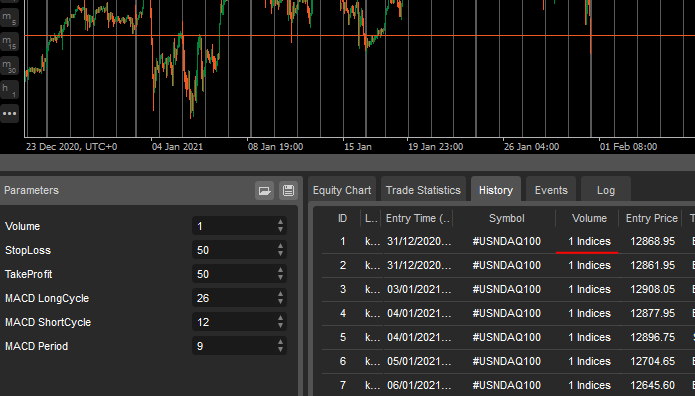This screenshot has height=396, width=695.
Task: Select entry price 12908.05 cell
Action: pos(652,289)
